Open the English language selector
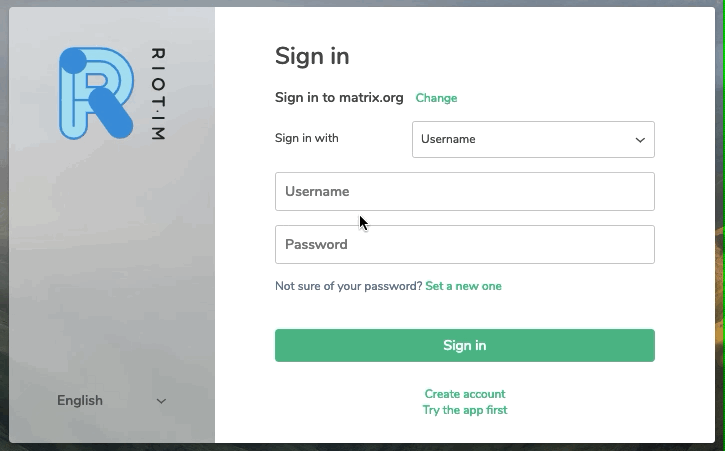The width and height of the screenshot is (725, 451). pyautogui.click(x=111, y=401)
